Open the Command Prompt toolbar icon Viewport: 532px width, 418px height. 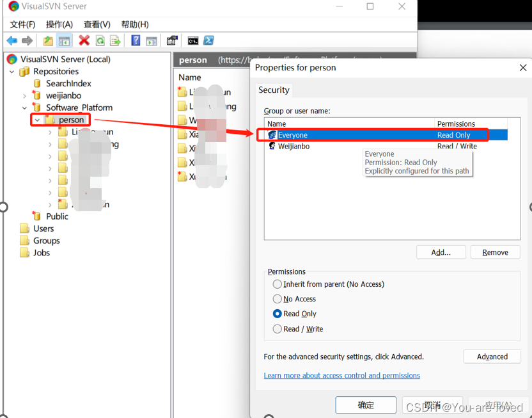[x=193, y=41]
